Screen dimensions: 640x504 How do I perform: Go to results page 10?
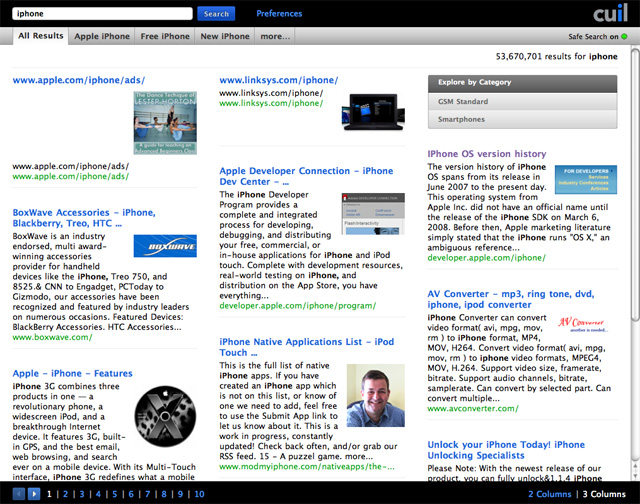[199, 494]
